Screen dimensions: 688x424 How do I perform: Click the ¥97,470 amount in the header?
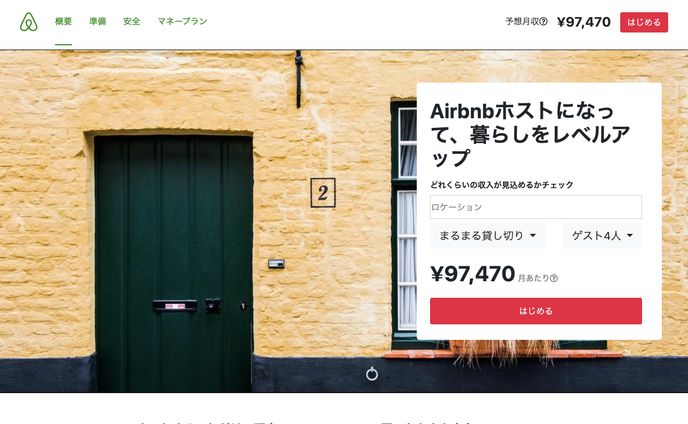(x=584, y=22)
